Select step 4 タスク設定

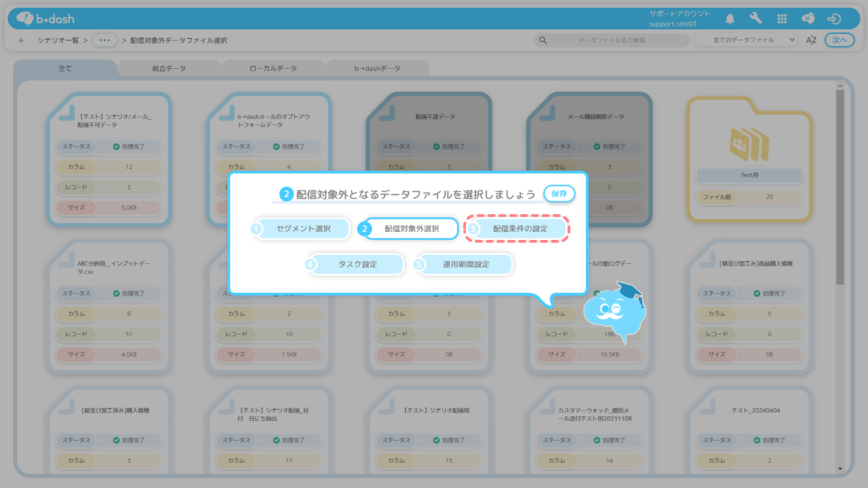tap(355, 264)
